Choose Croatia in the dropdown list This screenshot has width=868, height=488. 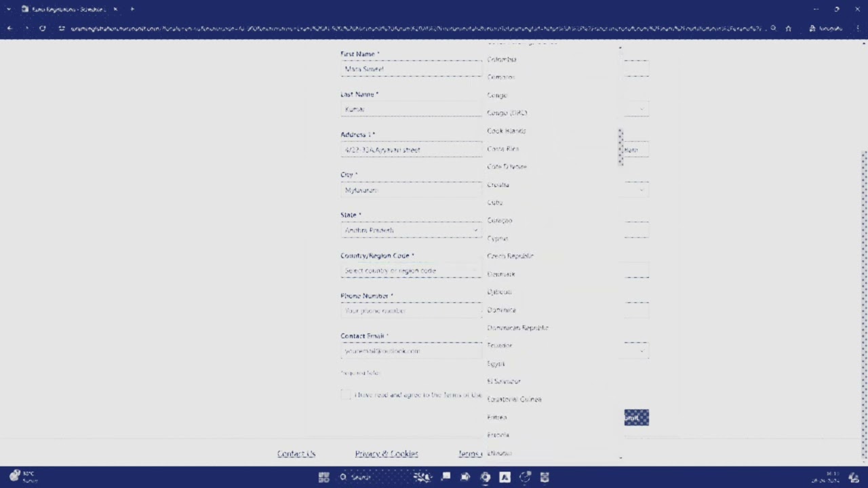[x=498, y=185]
